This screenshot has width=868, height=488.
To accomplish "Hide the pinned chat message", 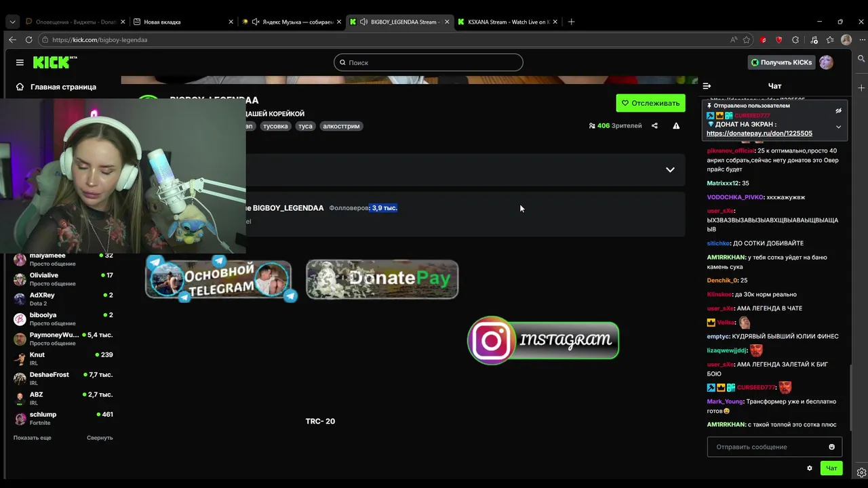I will 838,110.
